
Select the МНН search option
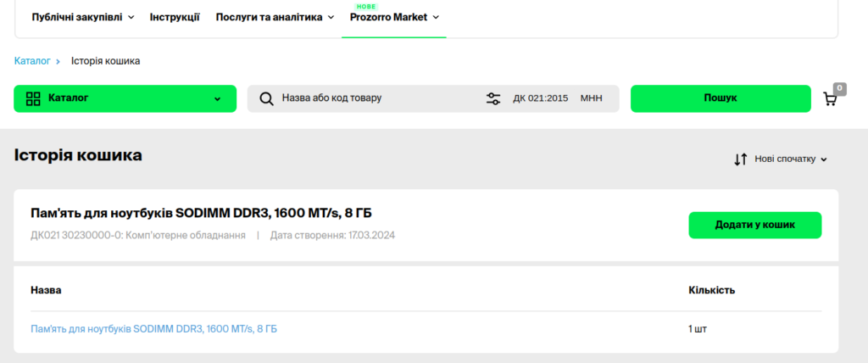[591, 98]
